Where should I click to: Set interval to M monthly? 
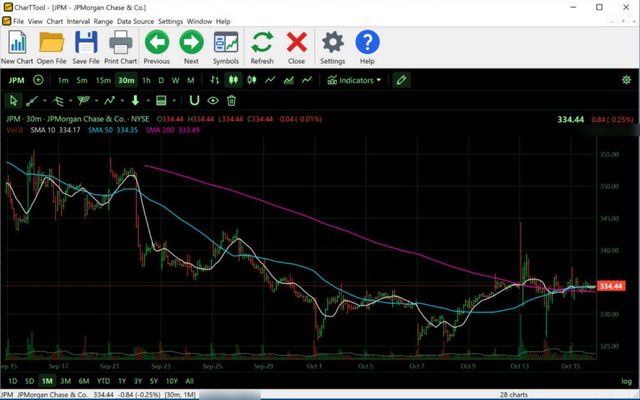[x=191, y=80]
